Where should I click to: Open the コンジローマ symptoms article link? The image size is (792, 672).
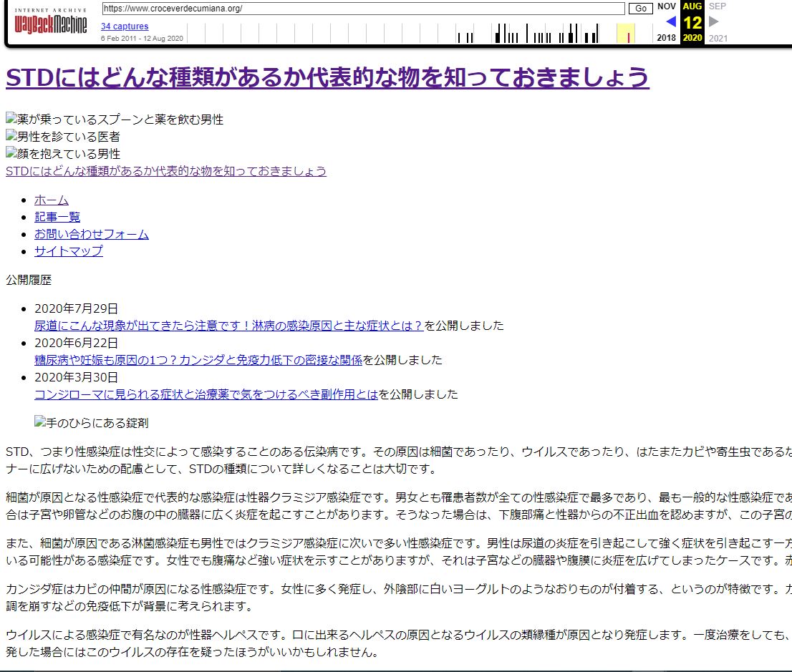pos(206,394)
